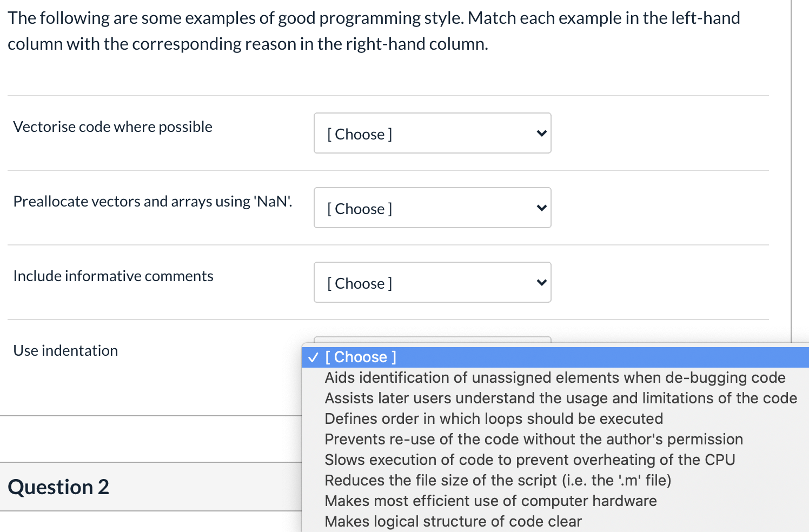Choose 'Assists later users understand the usage and limitations'
The height and width of the screenshot is (532, 809).
[x=561, y=398]
